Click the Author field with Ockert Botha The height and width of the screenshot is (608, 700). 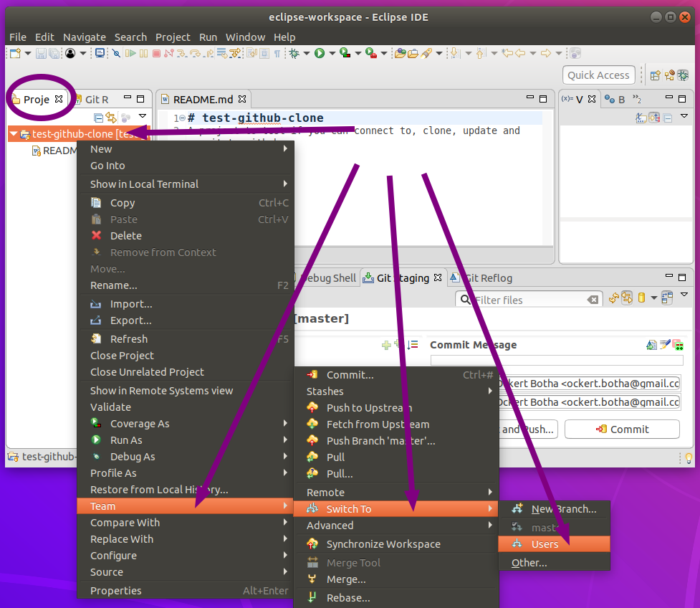click(x=590, y=384)
